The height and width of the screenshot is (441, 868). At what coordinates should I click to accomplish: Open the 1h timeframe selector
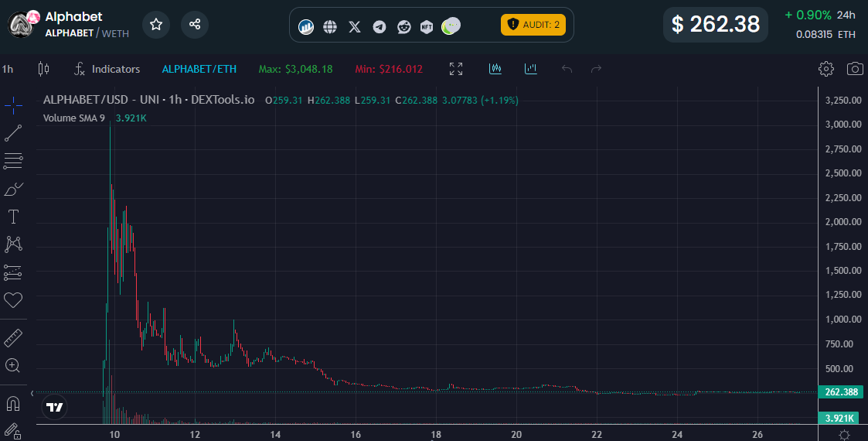(8, 70)
